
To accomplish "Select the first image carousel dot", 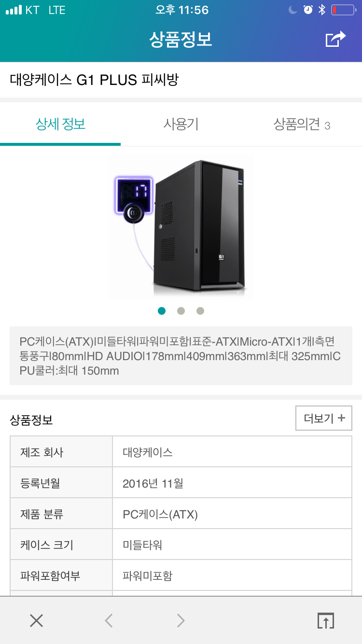I will [162, 311].
